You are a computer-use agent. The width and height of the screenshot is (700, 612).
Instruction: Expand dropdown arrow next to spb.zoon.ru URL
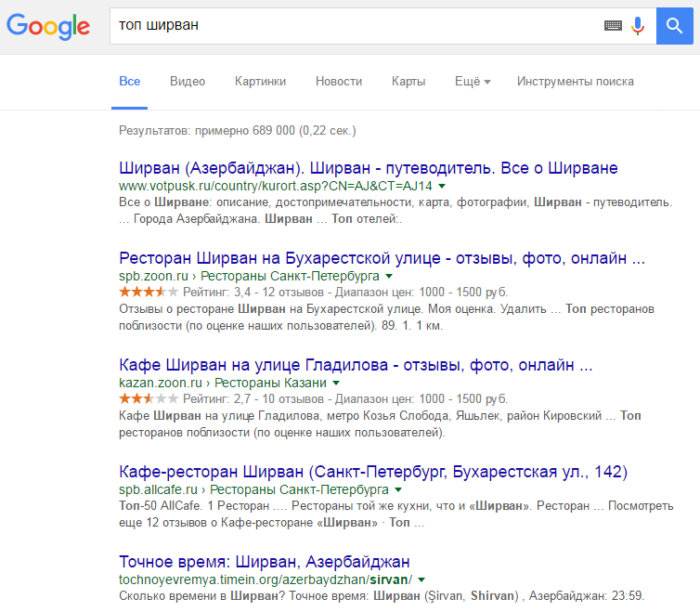(x=389, y=276)
